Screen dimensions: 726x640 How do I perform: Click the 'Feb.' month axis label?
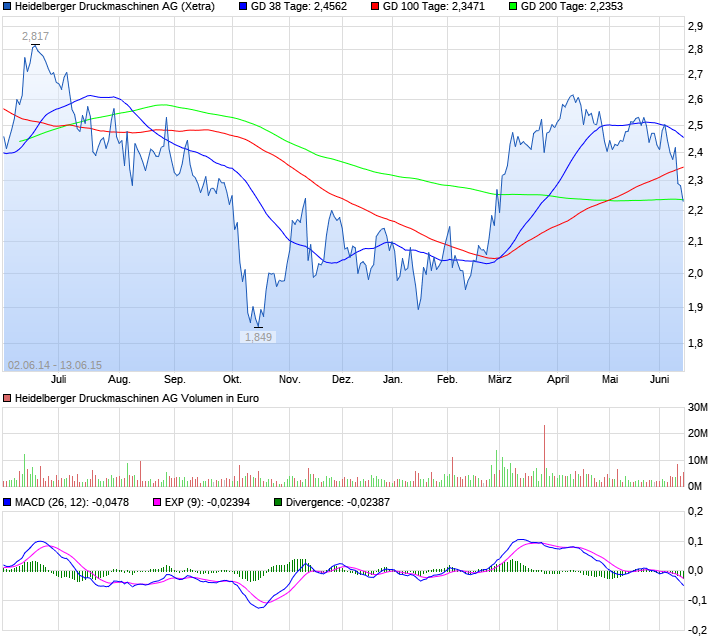447,379
